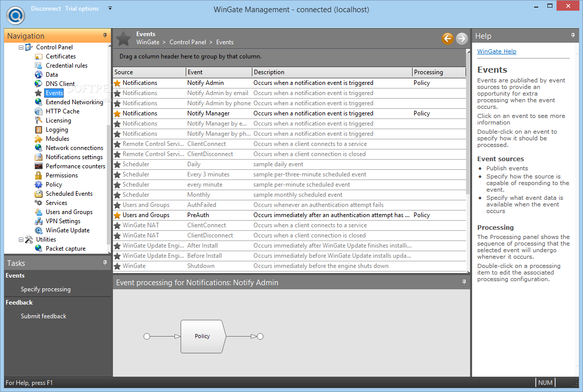Sort by the Event column header

pyautogui.click(x=219, y=72)
